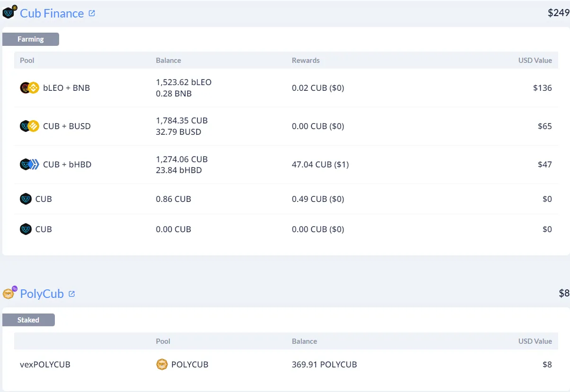Click the $47 USD value
Image resolution: width=570 pixels, height=392 pixels.
(545, 165)
